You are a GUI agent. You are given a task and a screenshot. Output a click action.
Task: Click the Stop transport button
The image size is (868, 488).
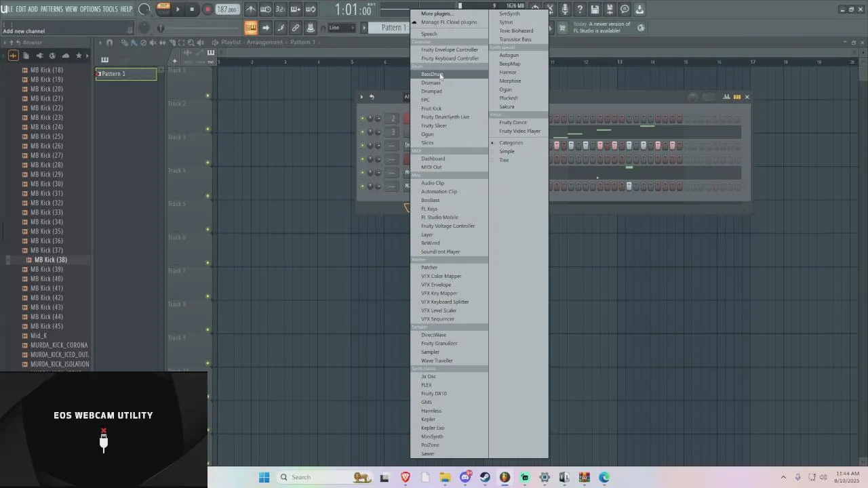(193, 9)
